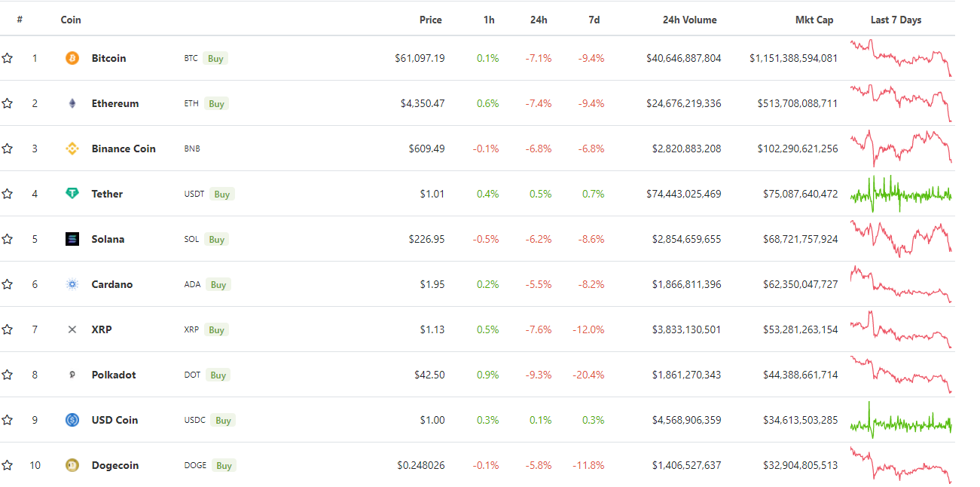Click the USD Coin logo icon
Viewport: 980px width, 487px height.
72,420
